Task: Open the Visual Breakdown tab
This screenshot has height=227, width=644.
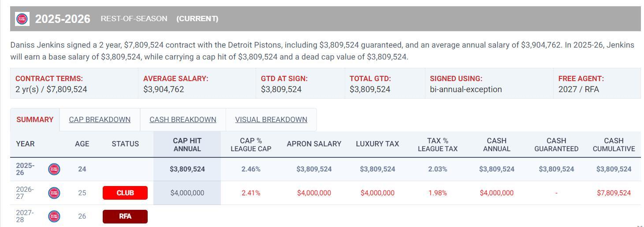Action: (271, 119)
